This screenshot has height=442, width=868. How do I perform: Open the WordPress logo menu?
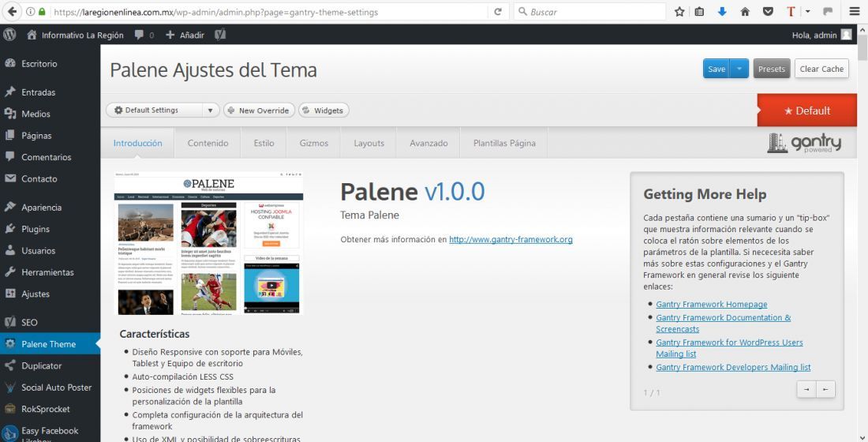(x=9, y=35)
